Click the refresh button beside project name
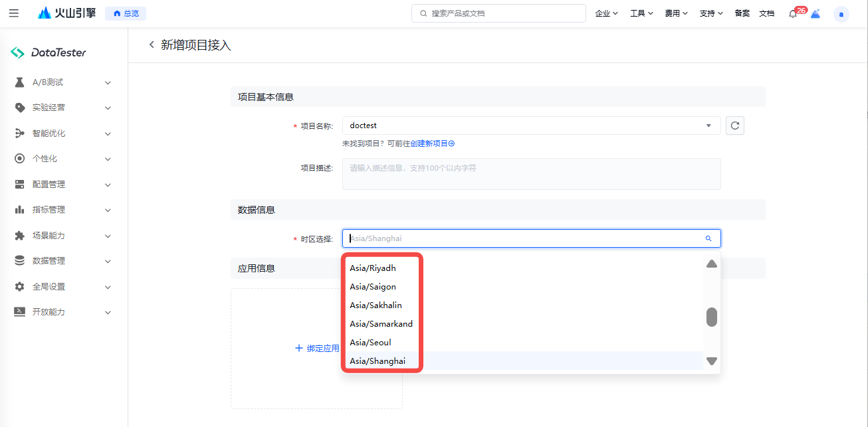The image size is (868, 427). point(734,126)
